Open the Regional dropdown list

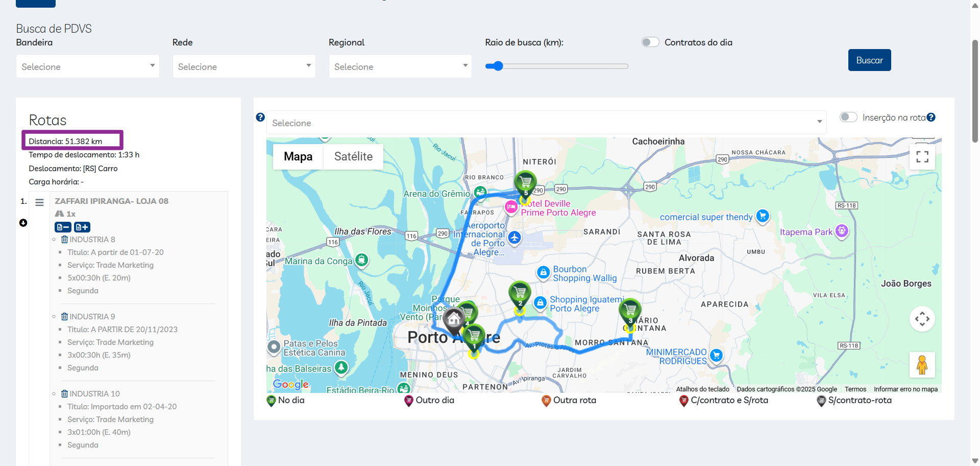400,66
